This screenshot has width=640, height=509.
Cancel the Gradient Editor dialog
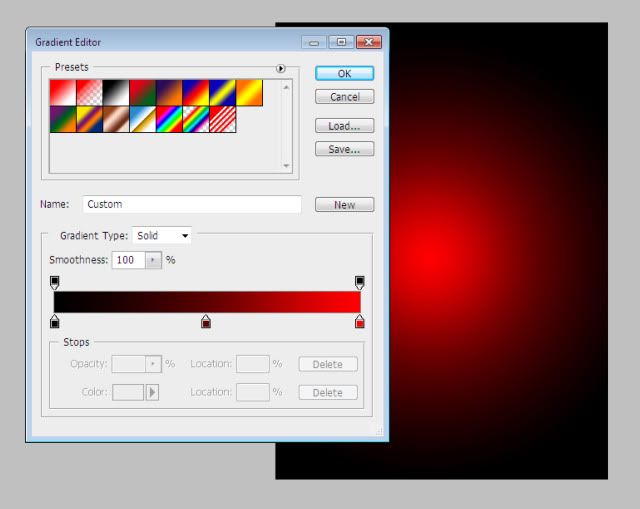344,97
